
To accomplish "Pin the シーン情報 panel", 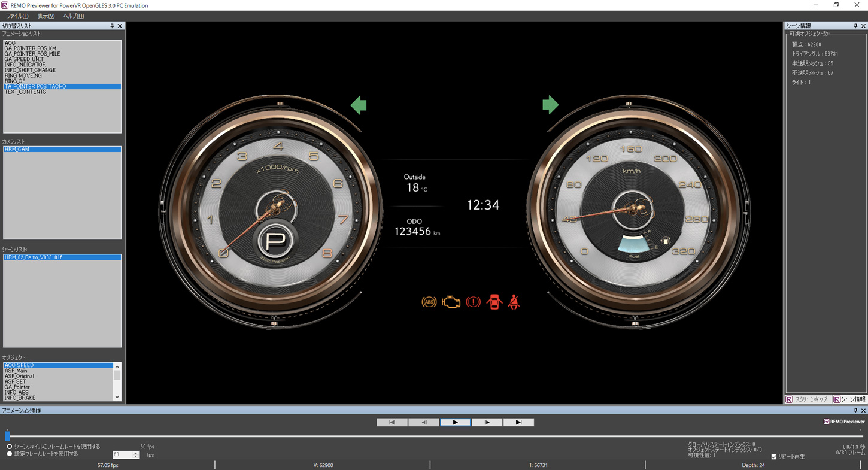I will click(x=855, y=26).
